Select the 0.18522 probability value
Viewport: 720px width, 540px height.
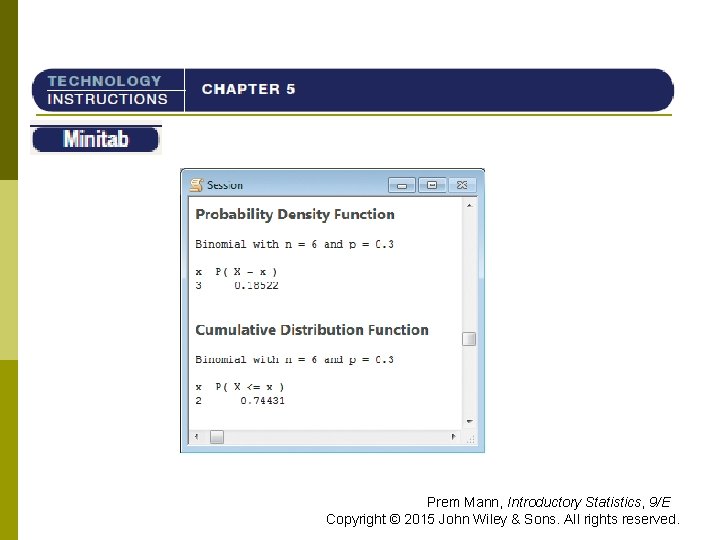(256, 285)
